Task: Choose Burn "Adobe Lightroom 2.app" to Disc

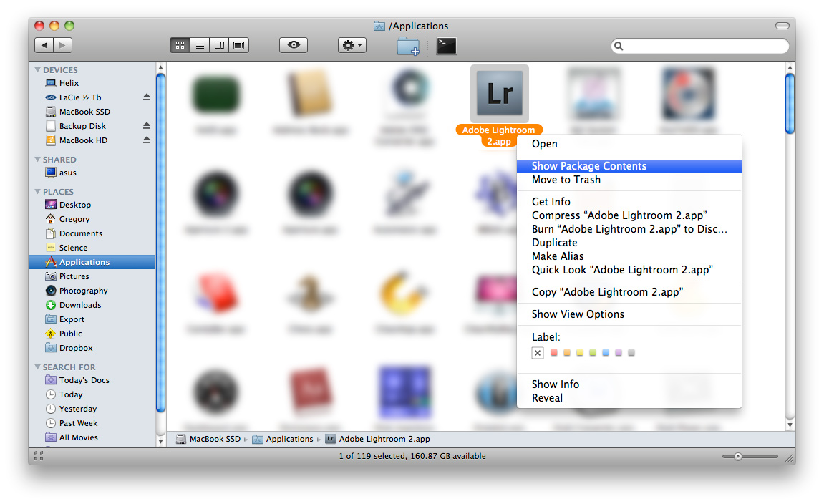Action: coord(629,229)
